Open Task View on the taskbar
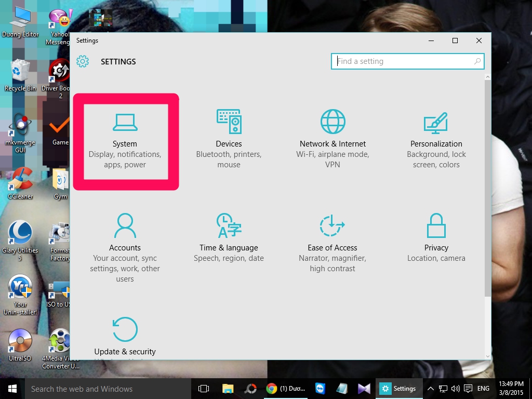 click(203, 388)
